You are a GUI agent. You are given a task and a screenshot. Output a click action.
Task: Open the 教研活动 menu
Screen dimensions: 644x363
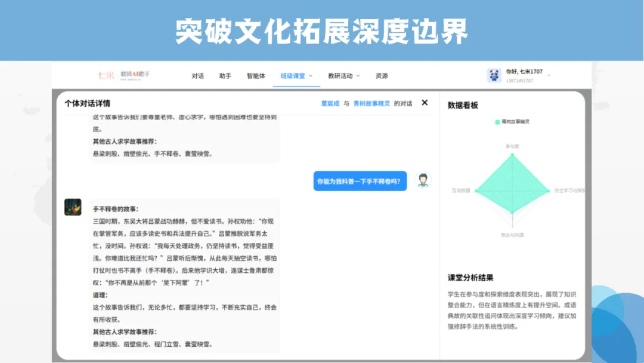pos(340,76)
